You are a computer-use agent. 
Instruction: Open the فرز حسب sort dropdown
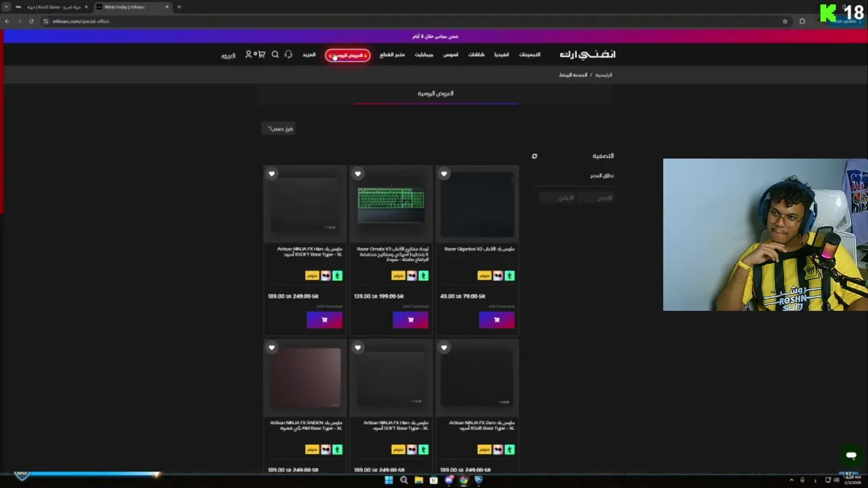[279, 129]
